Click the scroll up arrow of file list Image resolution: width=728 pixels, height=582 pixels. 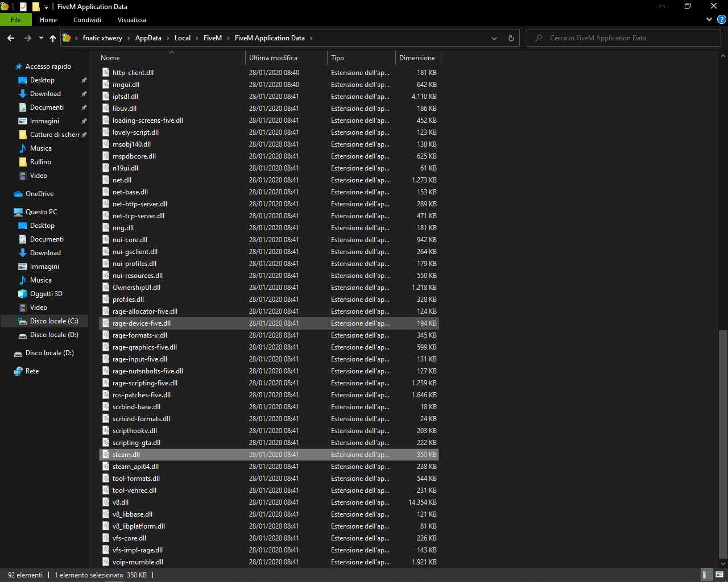click(x=723, y=56)
